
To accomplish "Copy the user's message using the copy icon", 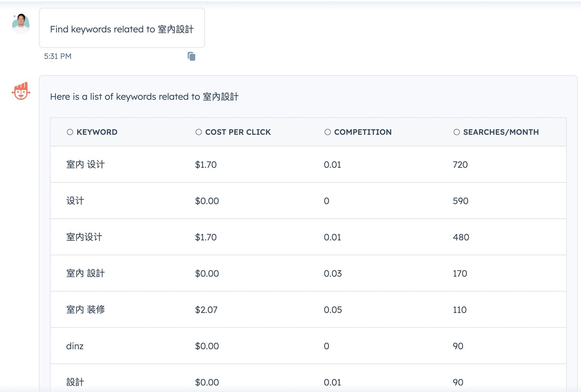I will point(191,56).
